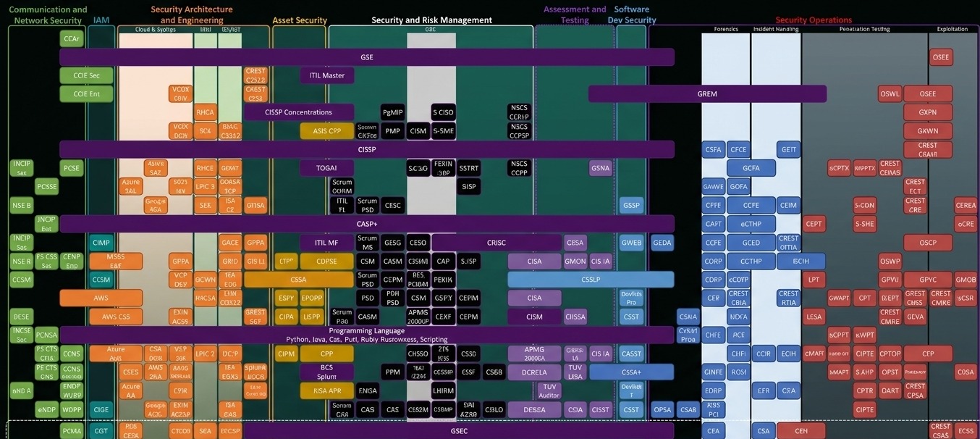
Task: Open the COSA exploitation box
Action: [x=966, y=372]
